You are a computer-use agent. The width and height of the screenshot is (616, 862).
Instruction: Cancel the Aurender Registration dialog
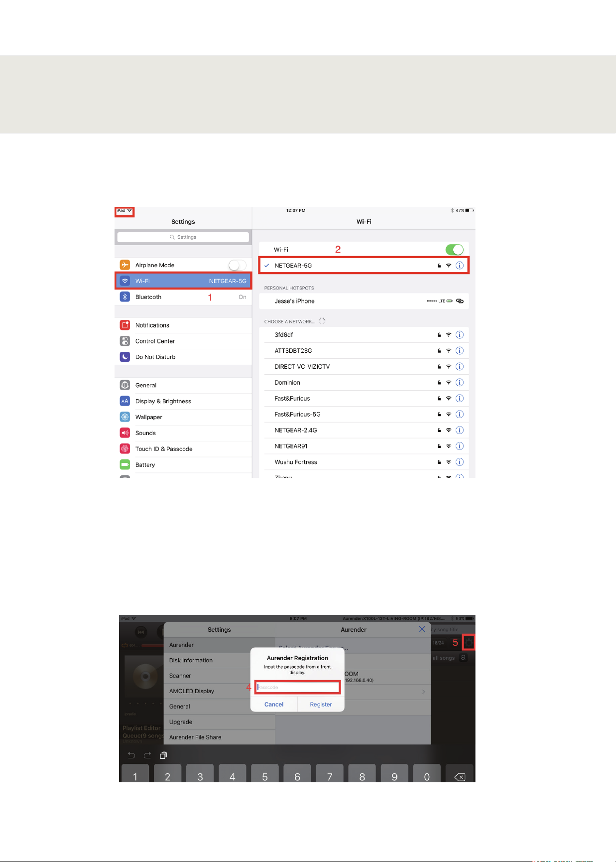click(x=274, y=705)
